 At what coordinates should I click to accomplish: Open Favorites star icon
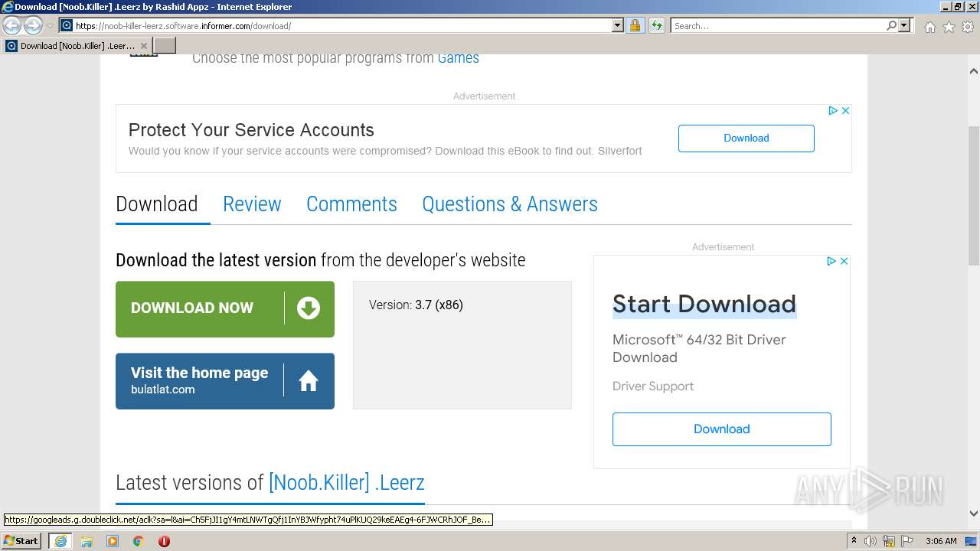[949, 27]
